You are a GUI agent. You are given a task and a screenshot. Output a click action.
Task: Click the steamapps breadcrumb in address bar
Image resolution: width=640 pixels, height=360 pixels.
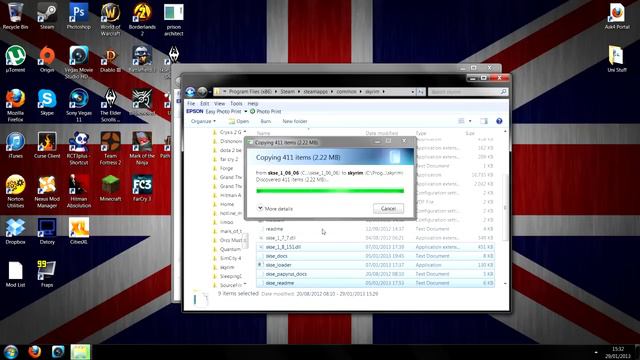pyautogui.click(x=316, y=92)
